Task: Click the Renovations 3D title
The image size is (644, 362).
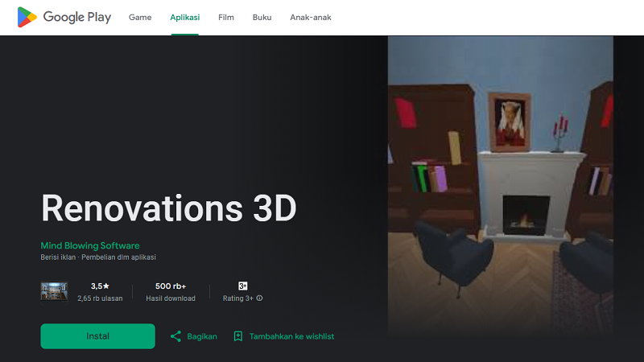Action: pos(168,208)
